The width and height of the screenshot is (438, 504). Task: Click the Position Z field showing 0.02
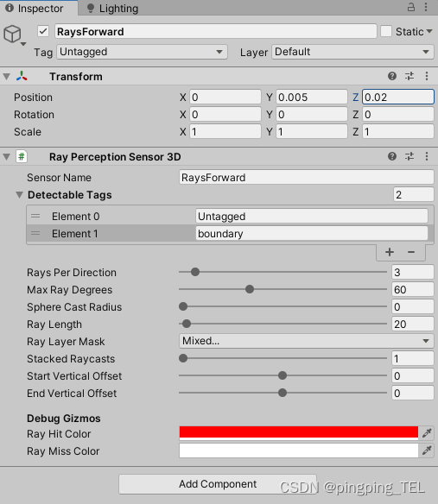(398, 97)
